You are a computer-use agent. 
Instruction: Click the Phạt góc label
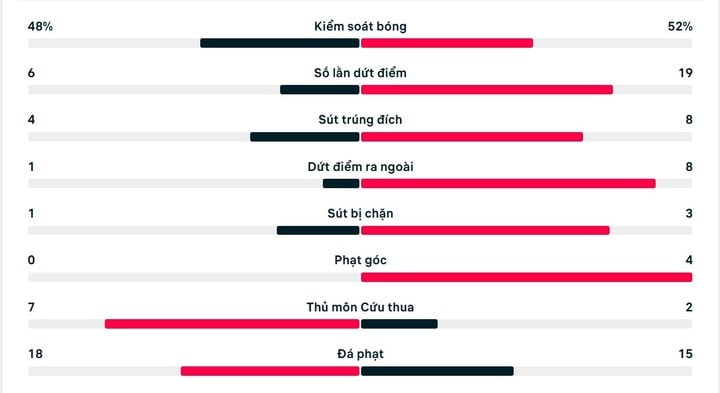point(360,260)
